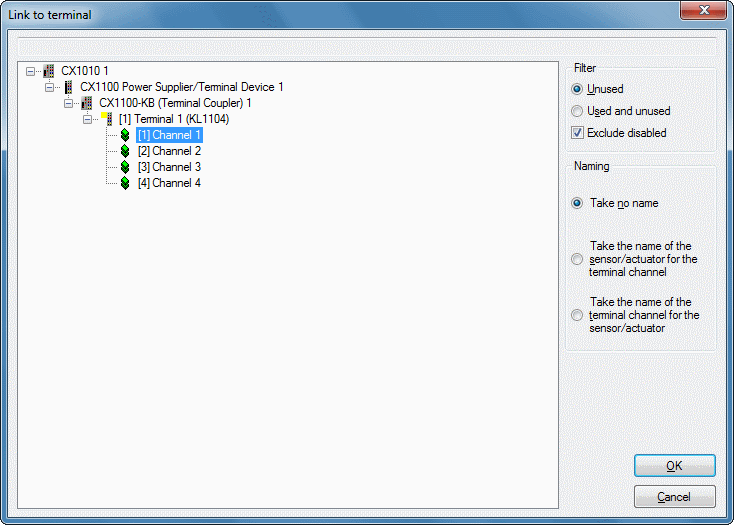The width and height of the screenshot is (734, 525).
Task: Select the [4] Channel 4 row
Action: 169,183
